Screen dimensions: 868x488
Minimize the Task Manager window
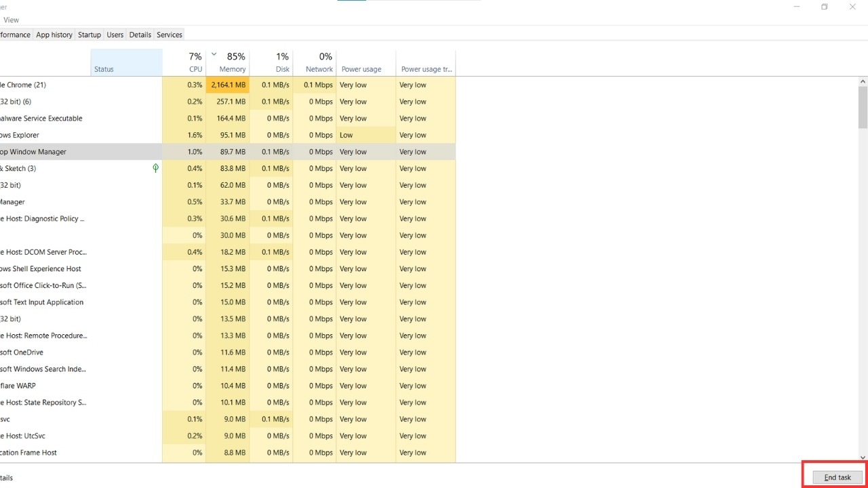(796, 7)
